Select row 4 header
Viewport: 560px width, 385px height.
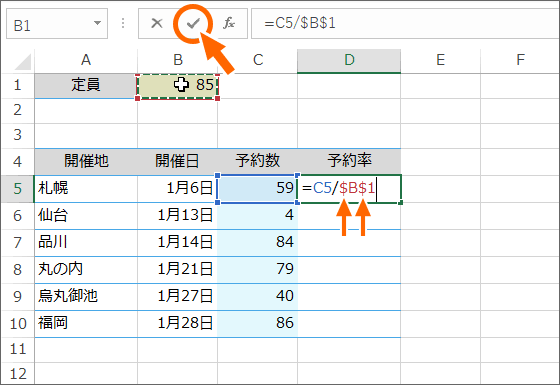pos(18,161)
